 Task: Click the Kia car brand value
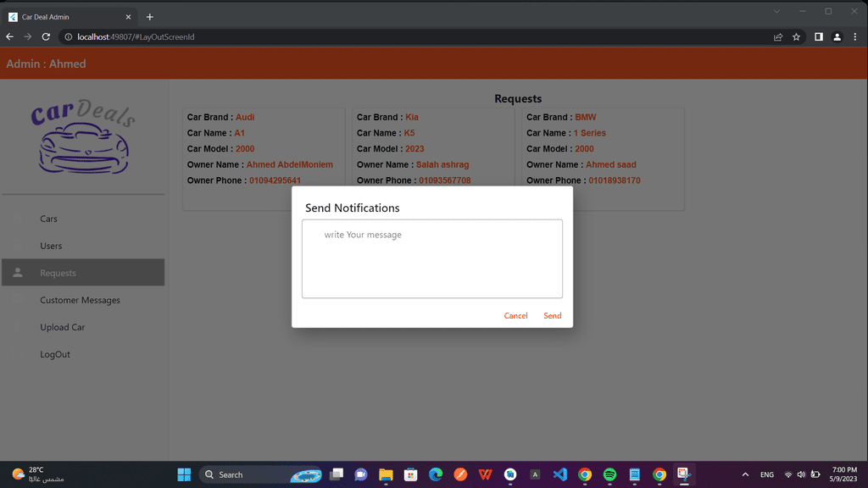(x=412, y=117)
